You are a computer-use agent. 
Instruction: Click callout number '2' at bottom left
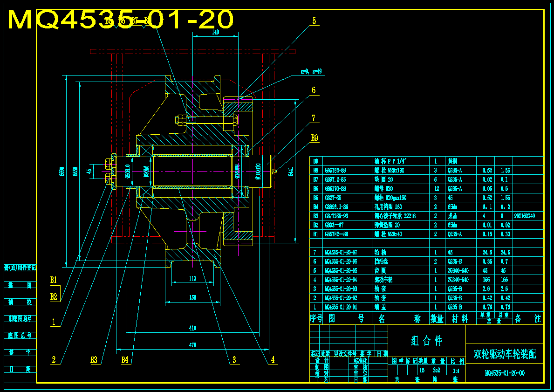point(54,360)
